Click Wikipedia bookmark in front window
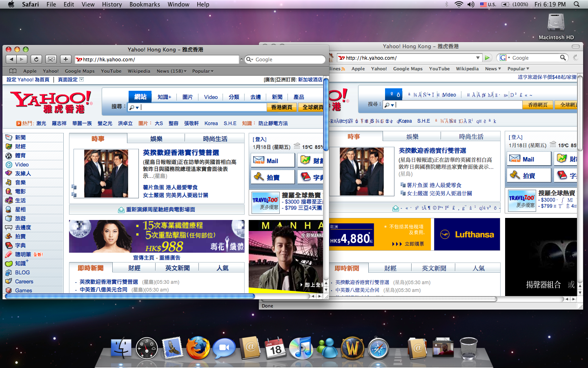 coord(139,71)
